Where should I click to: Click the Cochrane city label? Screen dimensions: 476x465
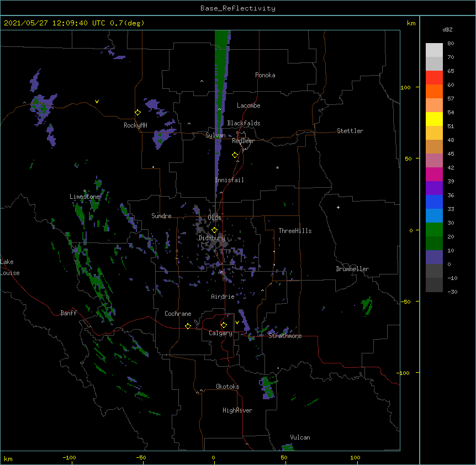click(178, 314)
